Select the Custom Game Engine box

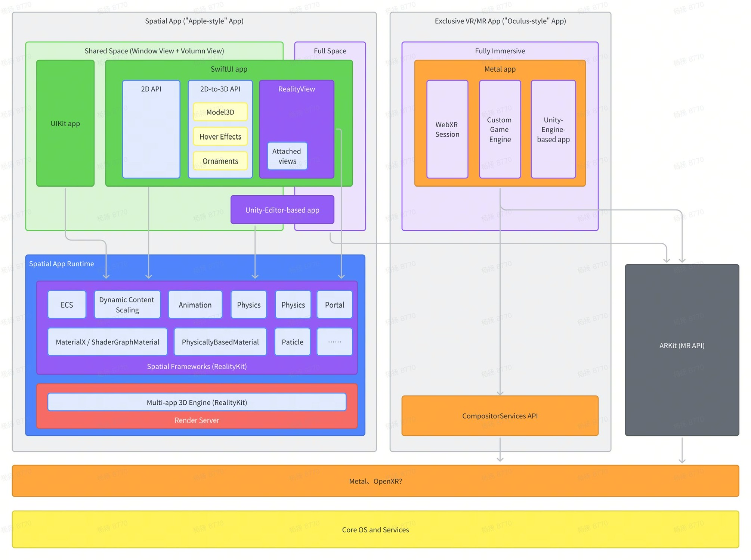point(500,129)
